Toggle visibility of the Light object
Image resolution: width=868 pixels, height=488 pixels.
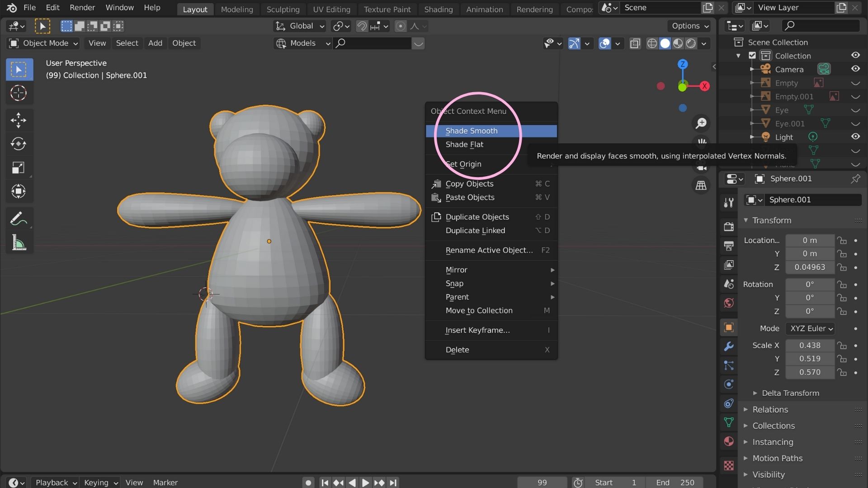tap(856, 136)
